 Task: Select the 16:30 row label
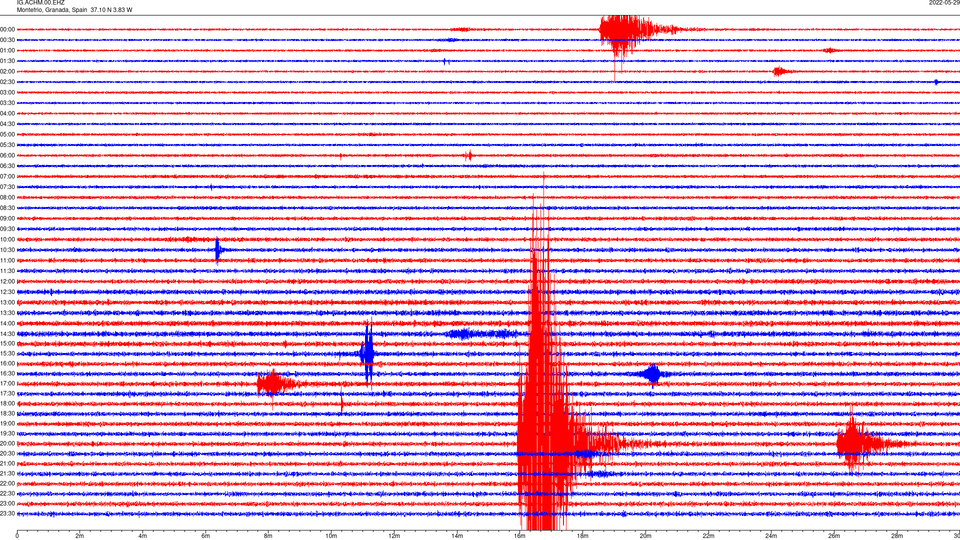click(x=7, y=373)
